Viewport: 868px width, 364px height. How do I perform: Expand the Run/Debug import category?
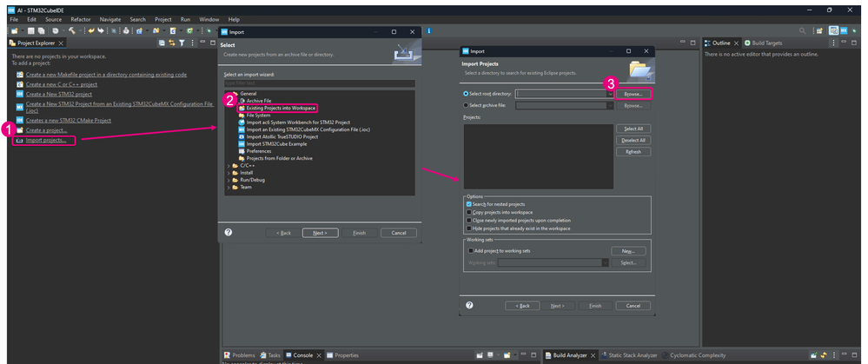coord(229,180)
